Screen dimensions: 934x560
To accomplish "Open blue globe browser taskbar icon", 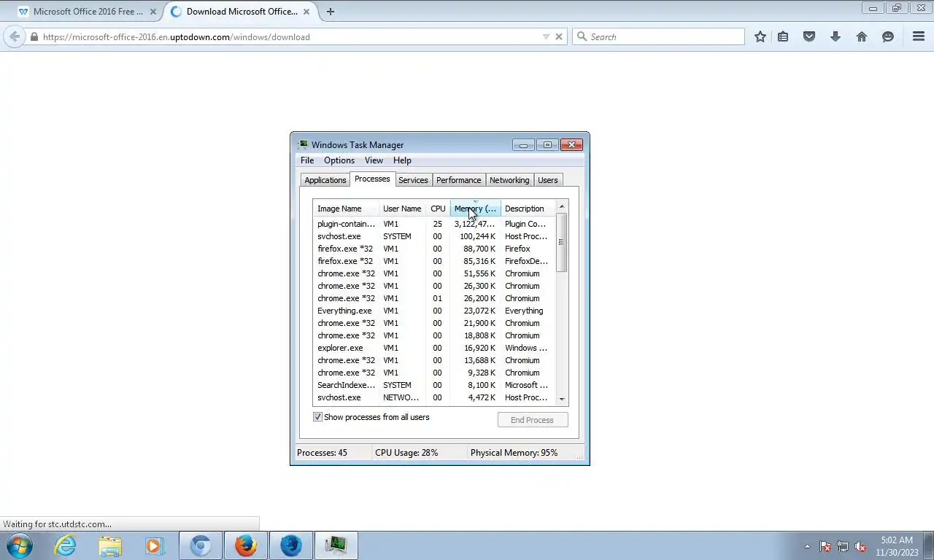I will 291,545.
